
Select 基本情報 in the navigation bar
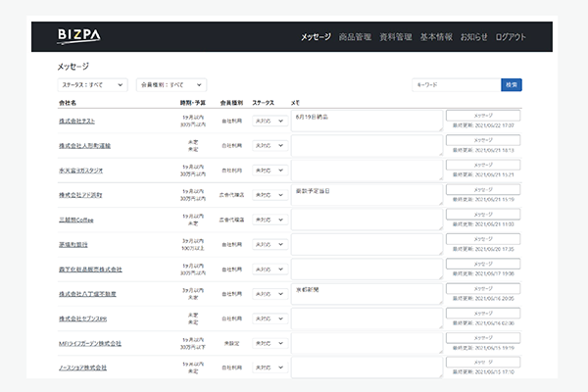436,37
